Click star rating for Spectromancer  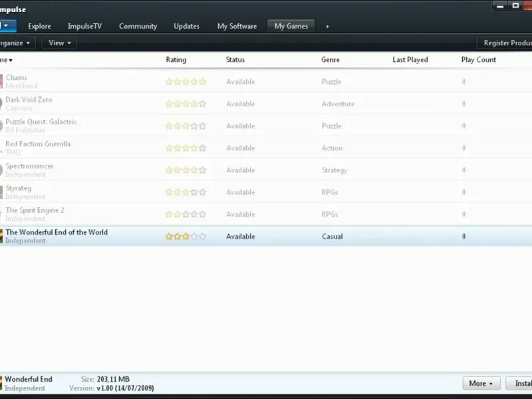[x=186, y=170]
